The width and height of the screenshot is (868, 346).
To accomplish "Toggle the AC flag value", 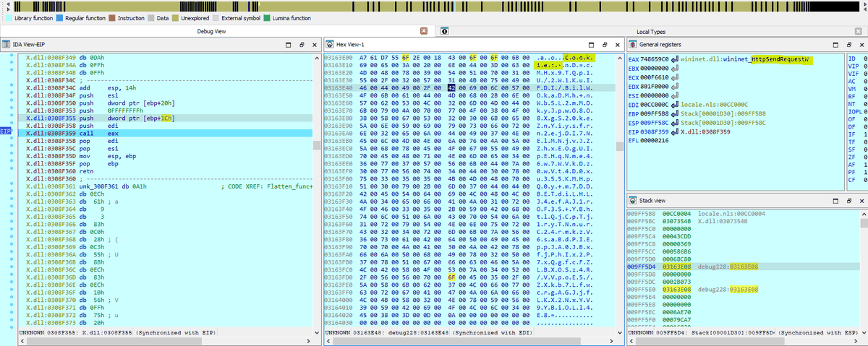I will (x=865, y=81).
